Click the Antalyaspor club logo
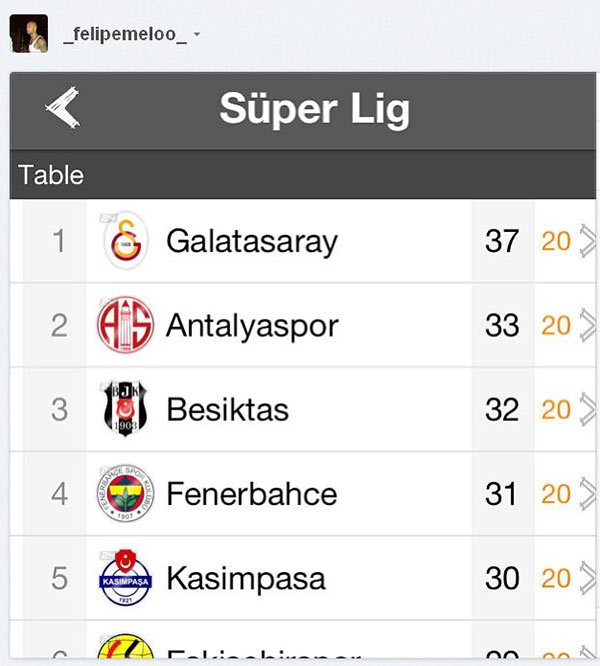Viewport: 600px width, 666px height. click(125, 325)
